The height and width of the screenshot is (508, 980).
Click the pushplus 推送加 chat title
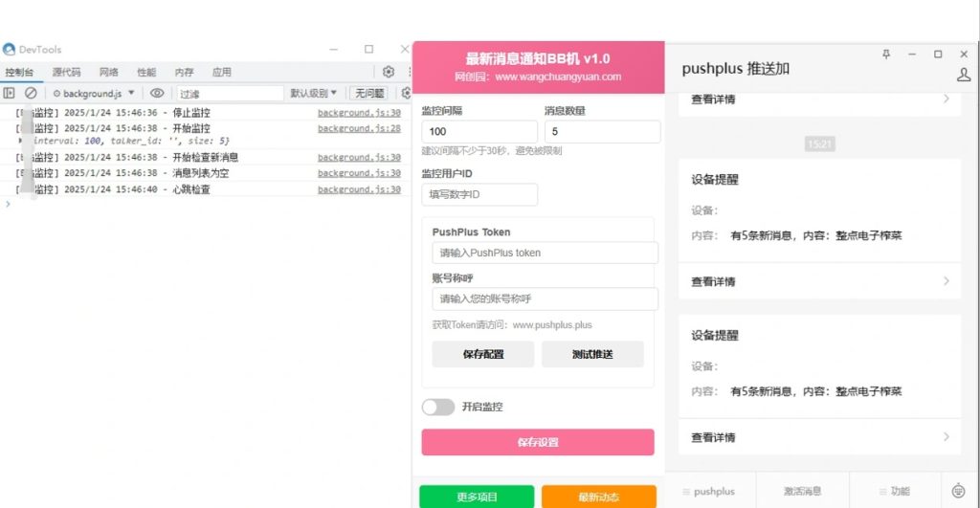pos(736,69)
